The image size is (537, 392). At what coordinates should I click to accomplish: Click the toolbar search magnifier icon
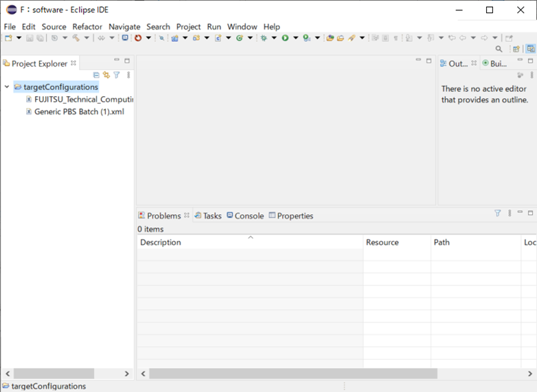(x=499, y=49)
